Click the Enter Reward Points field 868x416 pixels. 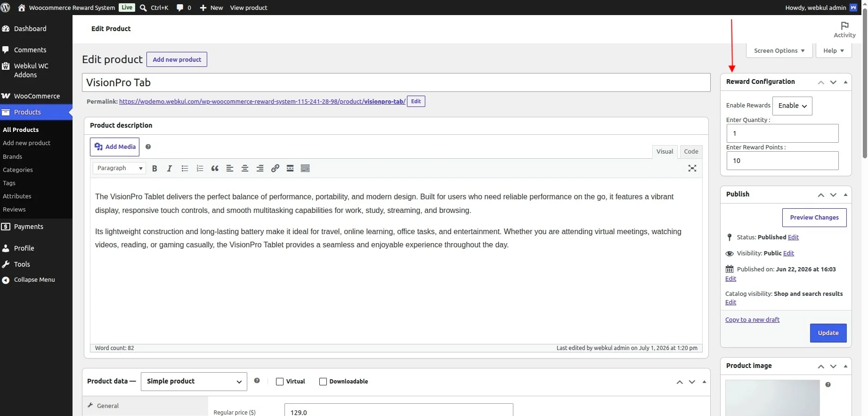coord(782,161)
